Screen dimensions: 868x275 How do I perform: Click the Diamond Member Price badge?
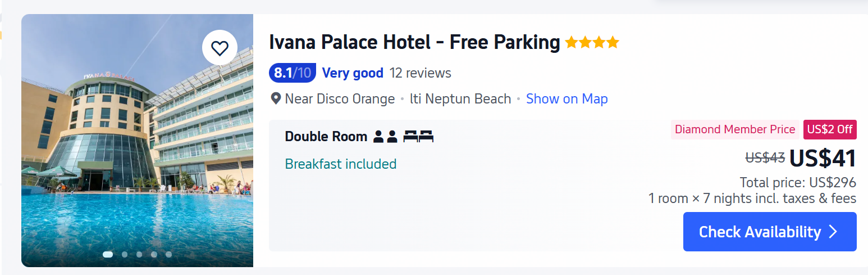tap(734, 129)
